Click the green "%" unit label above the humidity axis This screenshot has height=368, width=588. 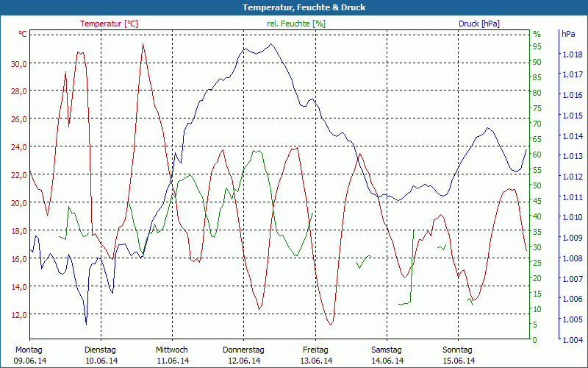coord(537,34)
